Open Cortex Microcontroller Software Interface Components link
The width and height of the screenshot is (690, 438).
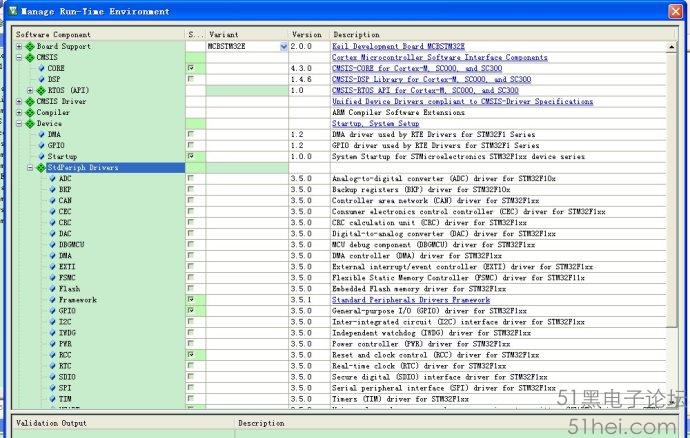[x=440, y=57]
